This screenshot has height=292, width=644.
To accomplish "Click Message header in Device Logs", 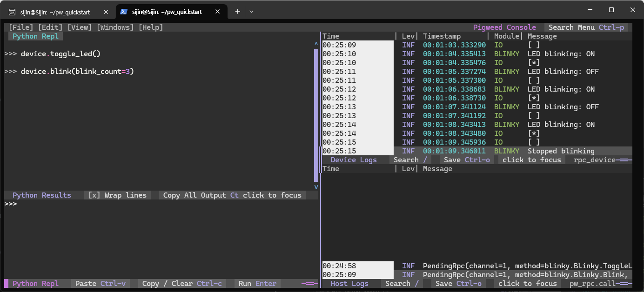I will click(x=542, y=36).
